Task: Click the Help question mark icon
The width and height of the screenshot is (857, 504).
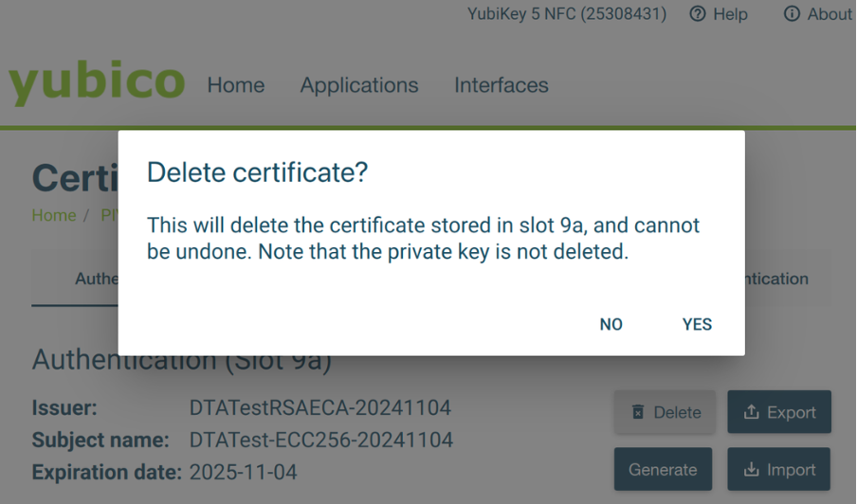Action: click(x=698, y=14)
